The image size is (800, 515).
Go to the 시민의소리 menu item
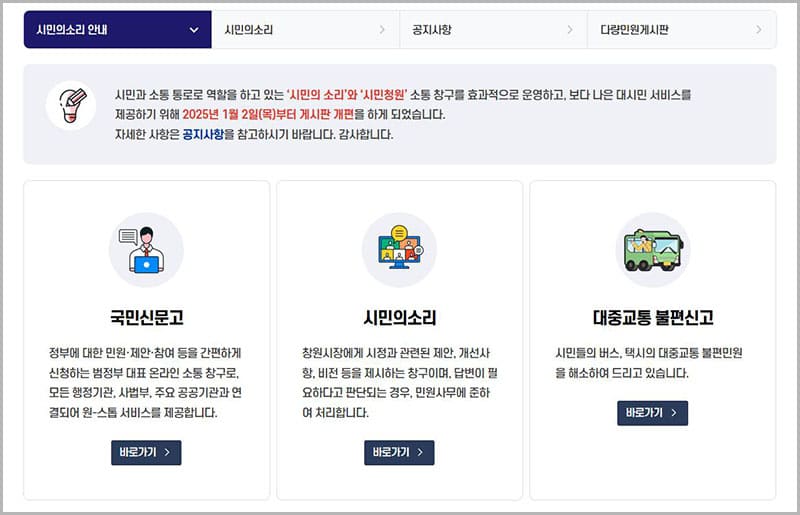[306, 30]
